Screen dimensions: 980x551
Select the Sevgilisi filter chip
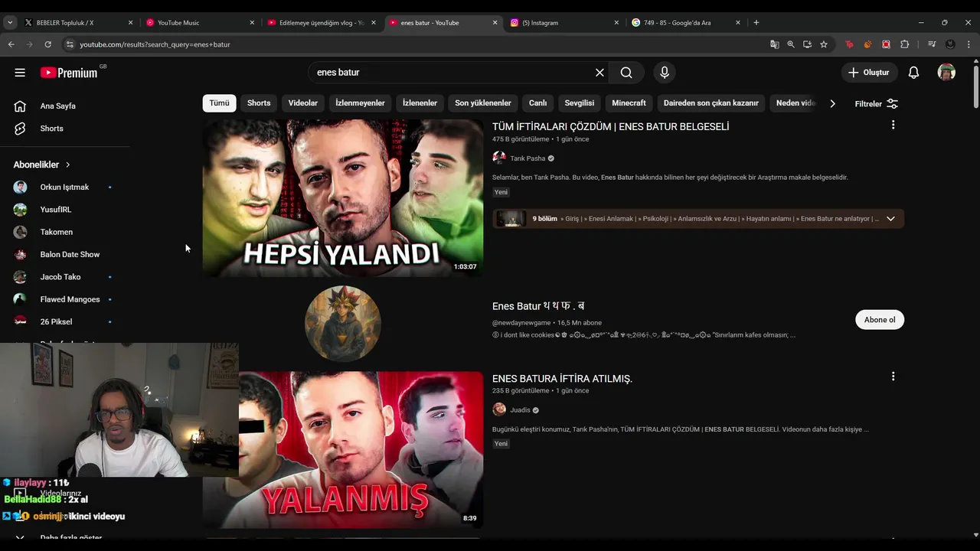click(x=580, y=103)
